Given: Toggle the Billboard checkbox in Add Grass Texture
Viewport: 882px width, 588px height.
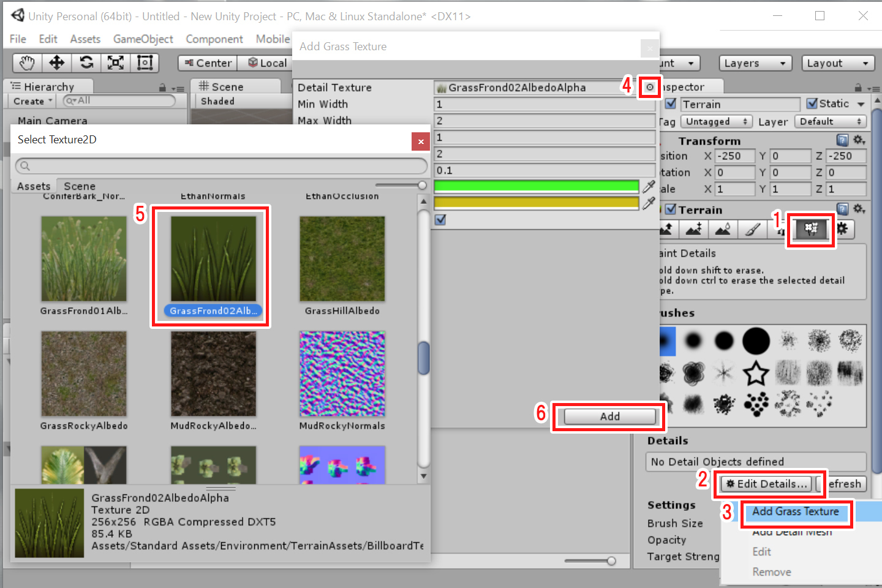Looking at the screenshot, I should [440, 219].
